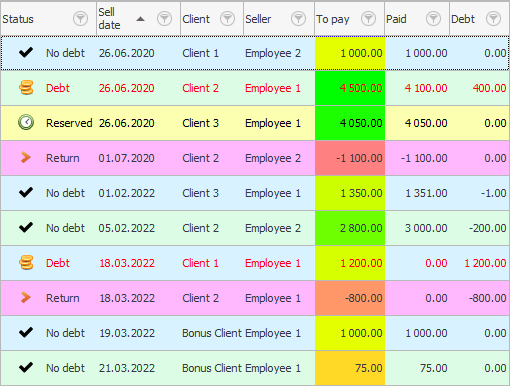Viewport: 510px width, 386px height.
Task: Click the Debt column header
Action: [x=479, y=19]
